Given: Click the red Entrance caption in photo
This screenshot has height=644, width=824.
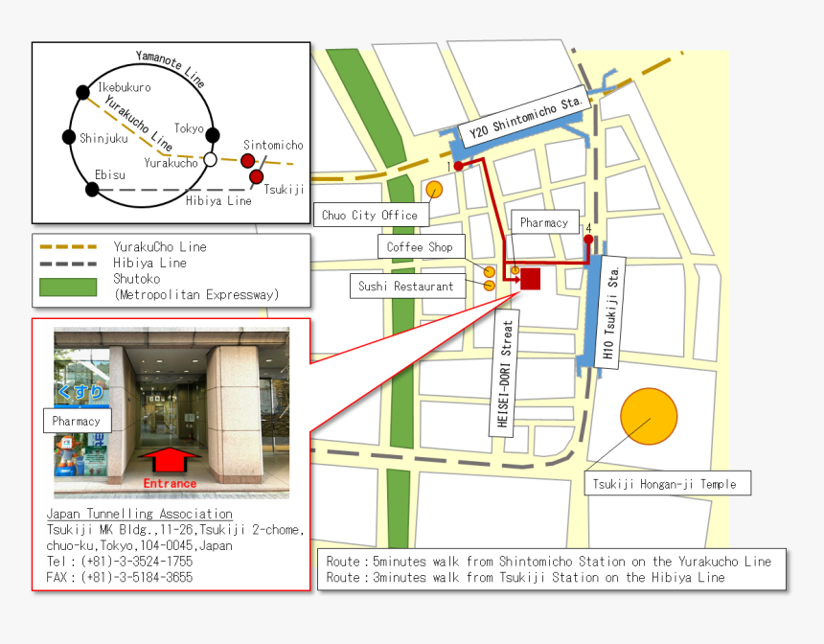Looking at the screenshot, I should (170, 483).
